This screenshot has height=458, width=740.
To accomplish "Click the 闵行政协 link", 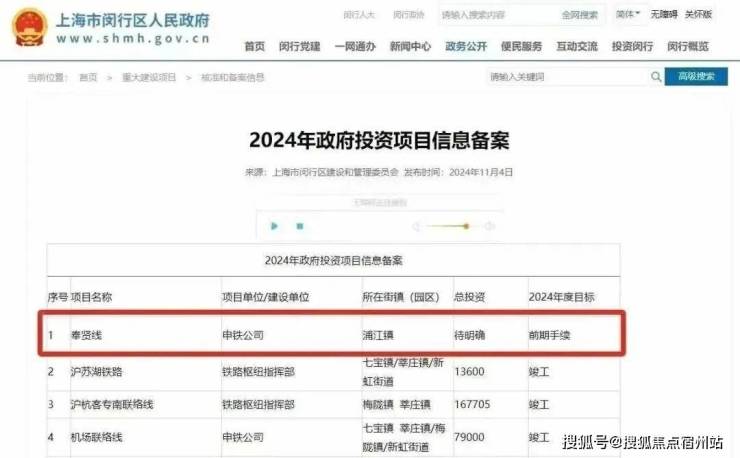I will pyautogui.click(x=408, y=15).
